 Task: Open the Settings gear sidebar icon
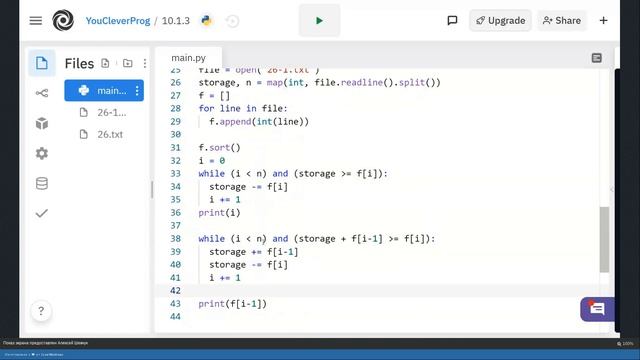(42, 153)
